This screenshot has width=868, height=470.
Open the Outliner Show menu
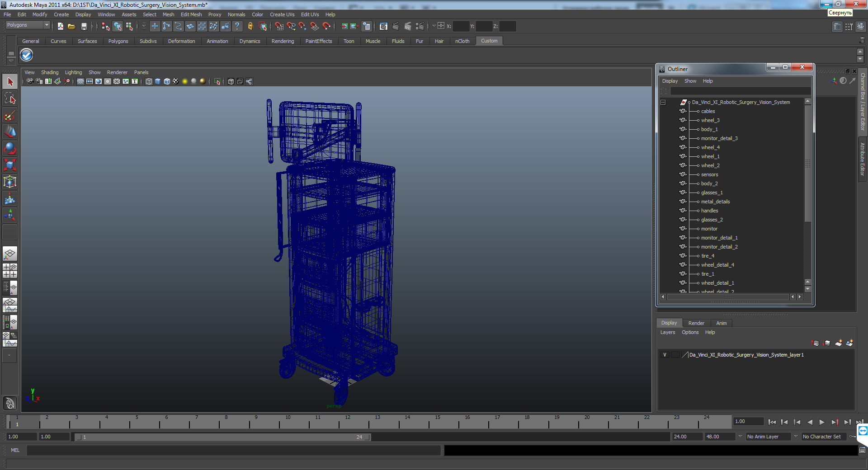click(690, 81)
